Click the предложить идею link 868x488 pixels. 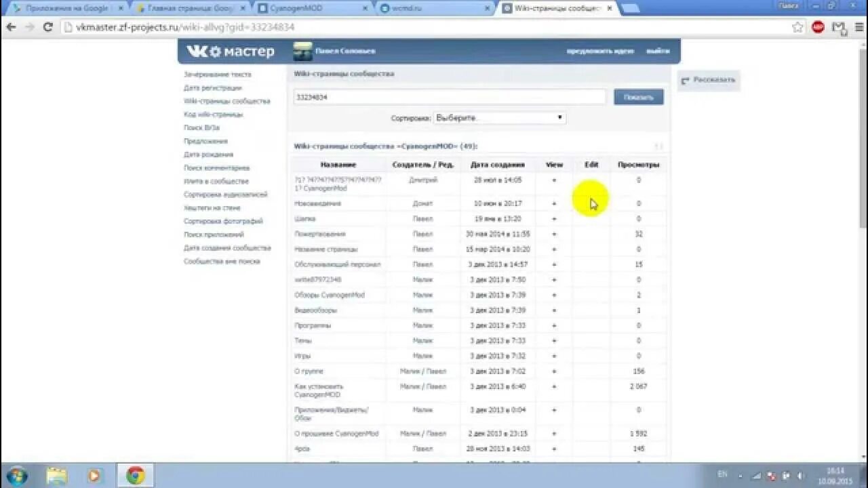600,52
